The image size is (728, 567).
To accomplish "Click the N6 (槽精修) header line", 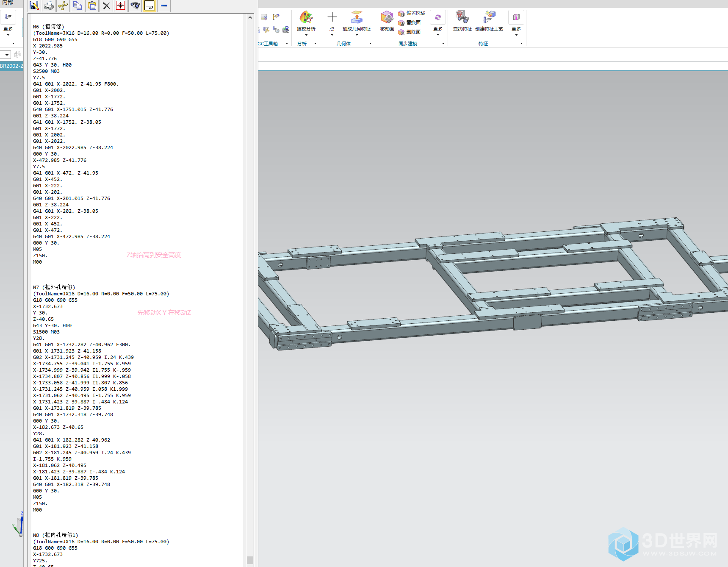I will point(49,27).
